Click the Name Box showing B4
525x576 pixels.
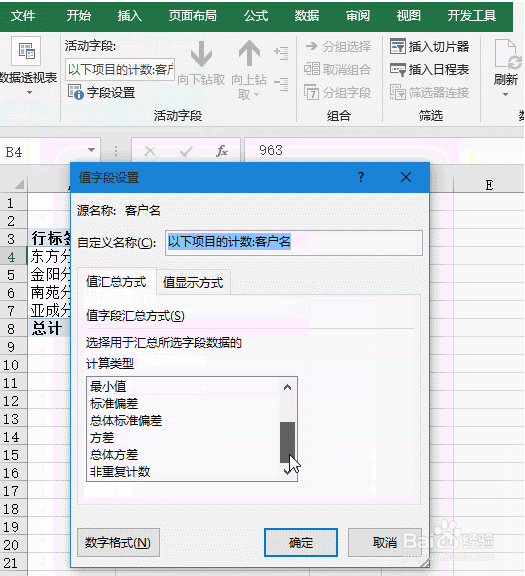pos(43,151)
